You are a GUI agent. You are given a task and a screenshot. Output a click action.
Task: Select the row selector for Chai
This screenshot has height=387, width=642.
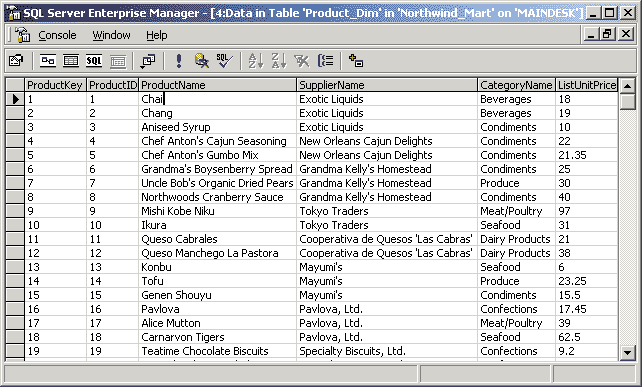[x=15, y=99]
